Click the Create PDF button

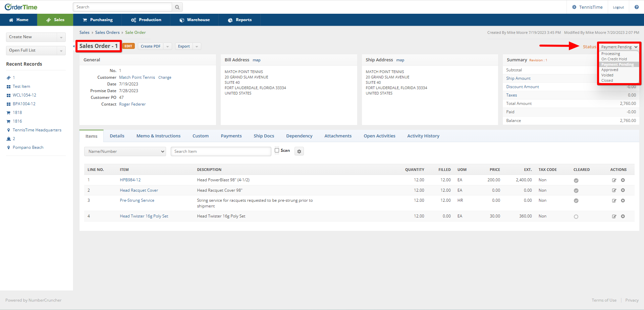tap(151, 46)
